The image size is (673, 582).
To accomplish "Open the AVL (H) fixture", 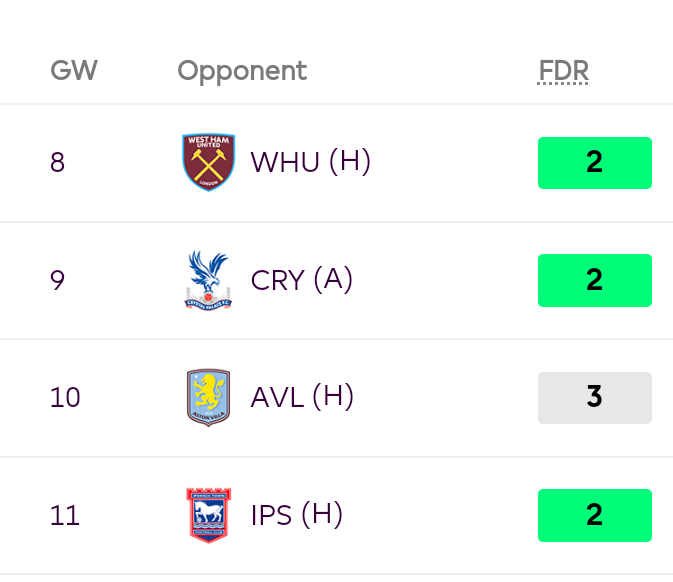I will (302, 397).
